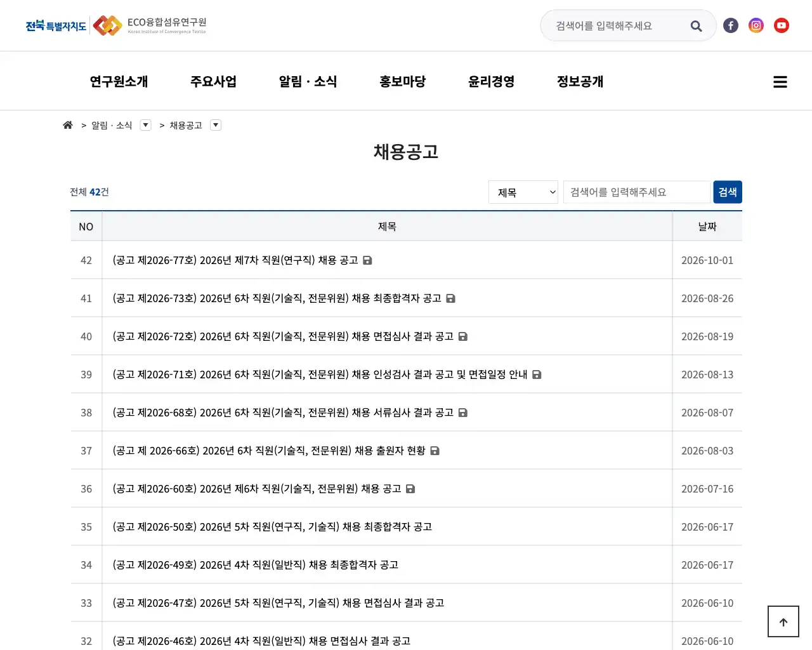Open the 정보공개 menu
The height and width of the screenshot is (650, 812).
pos(580,81)
